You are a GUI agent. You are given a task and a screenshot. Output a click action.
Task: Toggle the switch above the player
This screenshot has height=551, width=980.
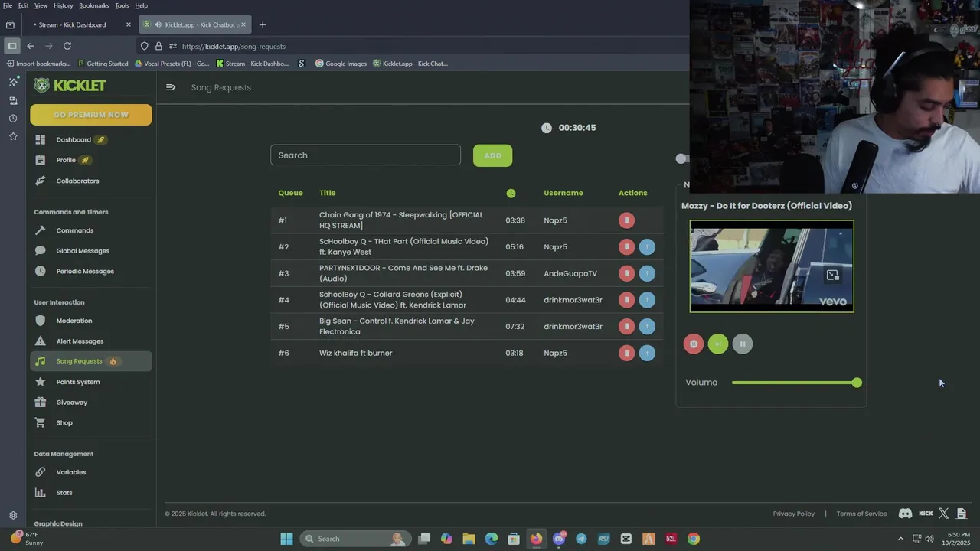(x=682, y=158)
